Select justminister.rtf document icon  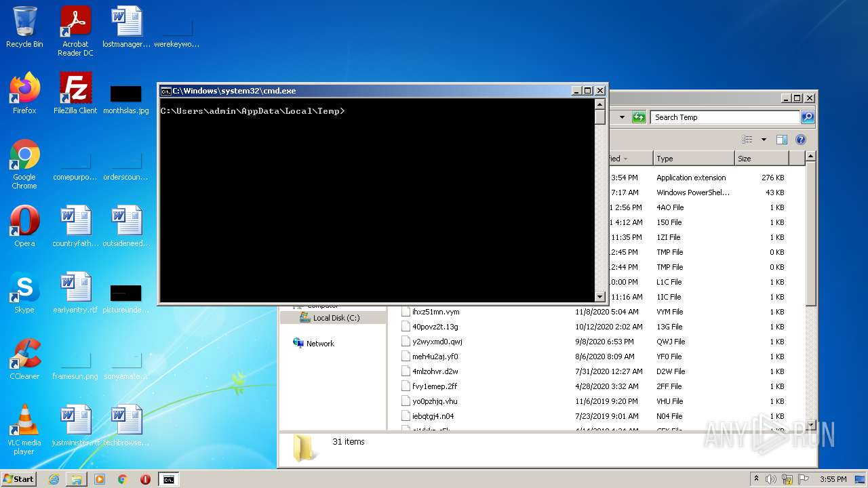click(x=75, y=426)
